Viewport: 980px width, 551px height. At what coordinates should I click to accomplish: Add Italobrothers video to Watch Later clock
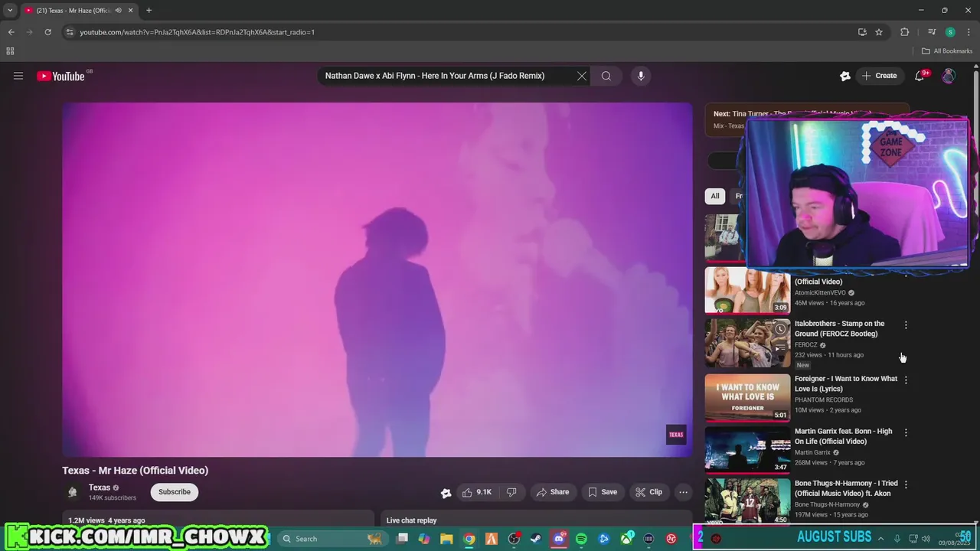[x=779, y=329]
